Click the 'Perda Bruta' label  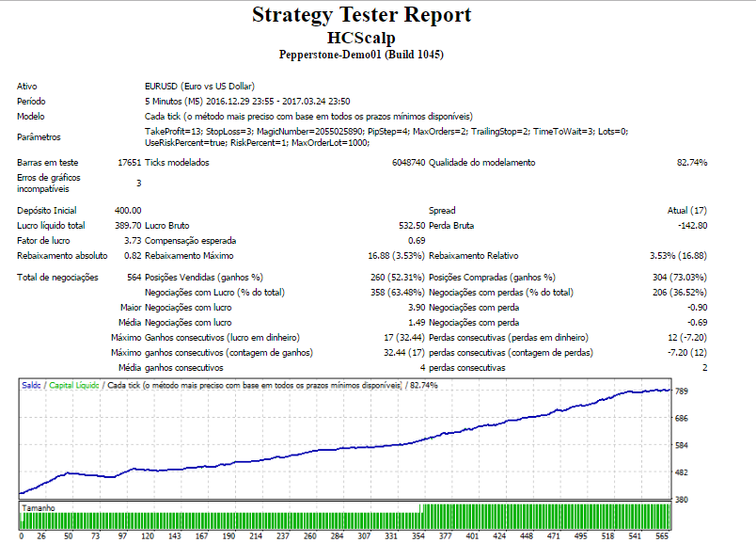coord(451,226)
